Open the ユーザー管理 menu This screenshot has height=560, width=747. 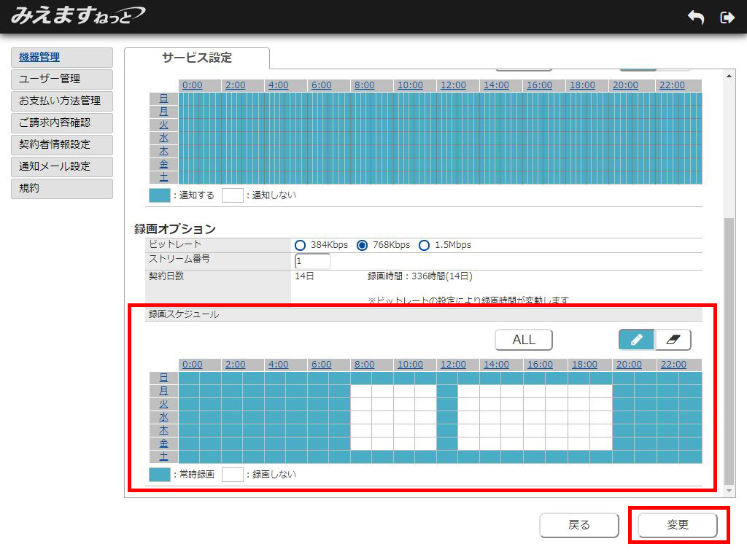(x=62, y=79)
